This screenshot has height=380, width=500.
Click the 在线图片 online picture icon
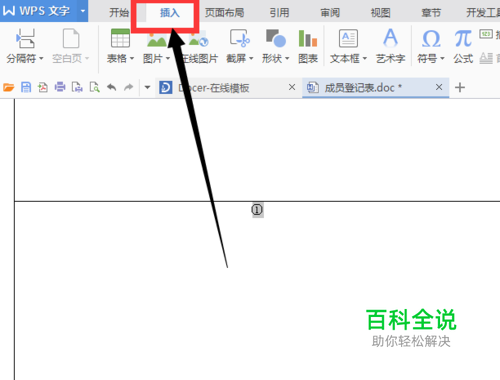198,39
